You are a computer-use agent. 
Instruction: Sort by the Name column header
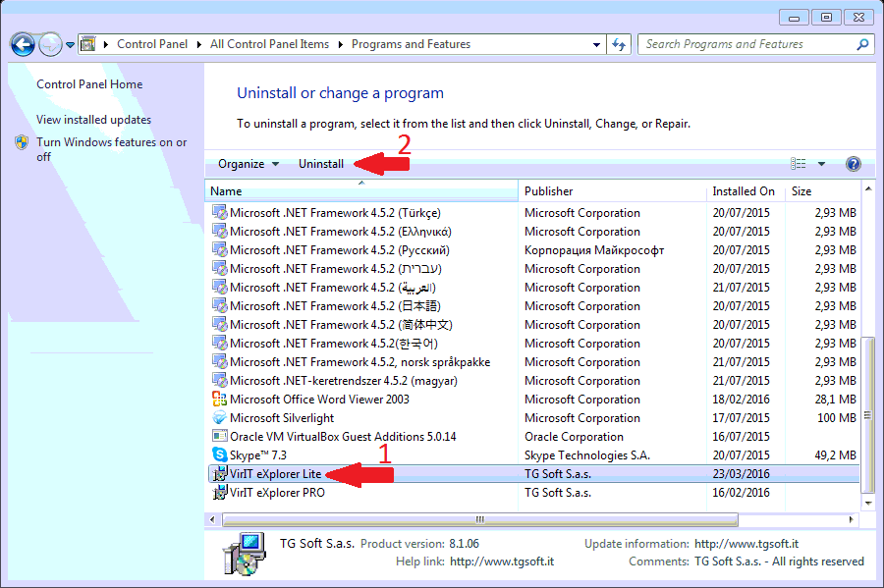tap(361, 191)
